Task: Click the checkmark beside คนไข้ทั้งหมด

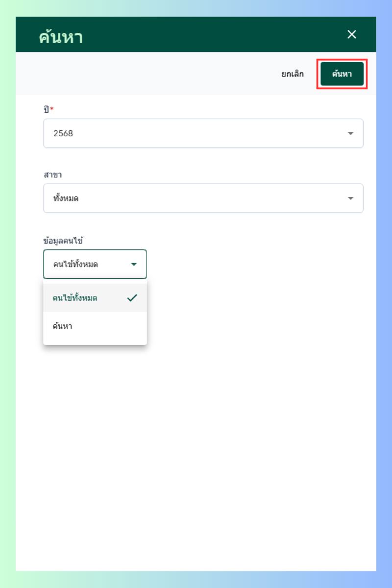Action: tap(132, 297)
